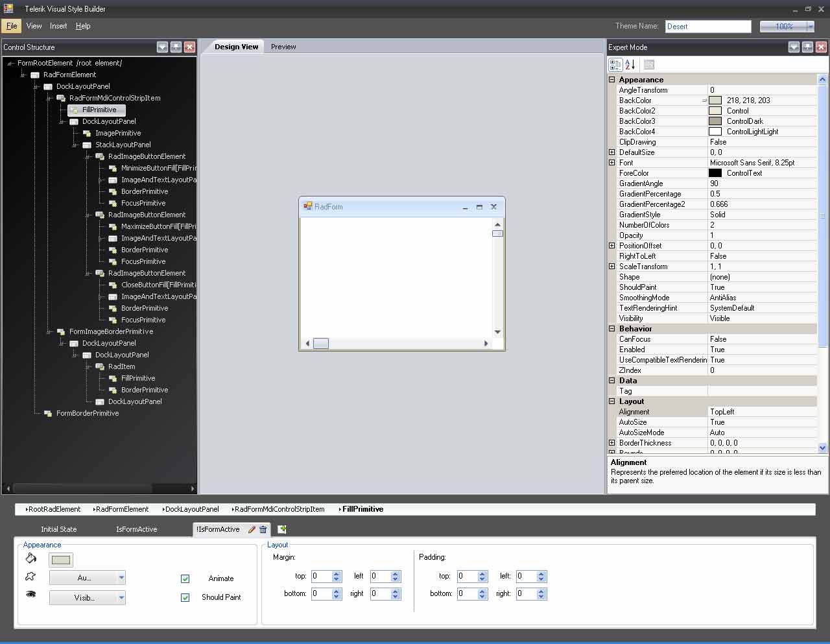Open the Visib... visibility dropdown
830x644 pixels.
click(x=121, y=598)
